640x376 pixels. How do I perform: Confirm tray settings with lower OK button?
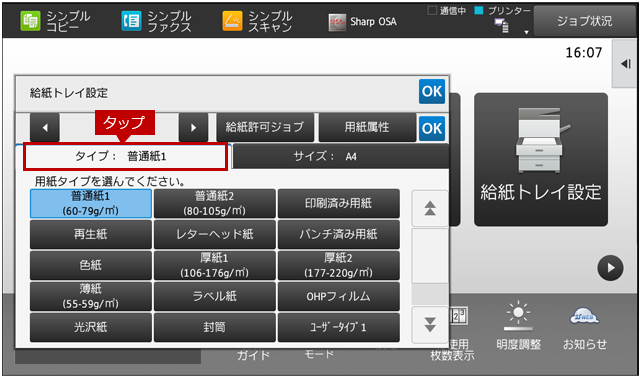pyautogui.click(x=432, y=128)
